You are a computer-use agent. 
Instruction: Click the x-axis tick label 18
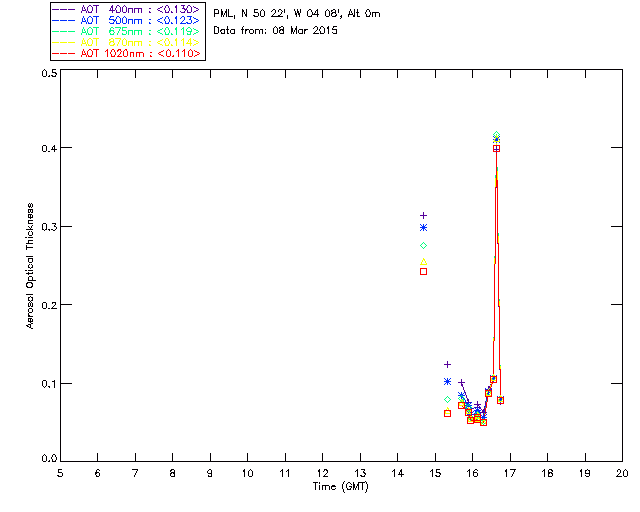[x=548, y=473]
